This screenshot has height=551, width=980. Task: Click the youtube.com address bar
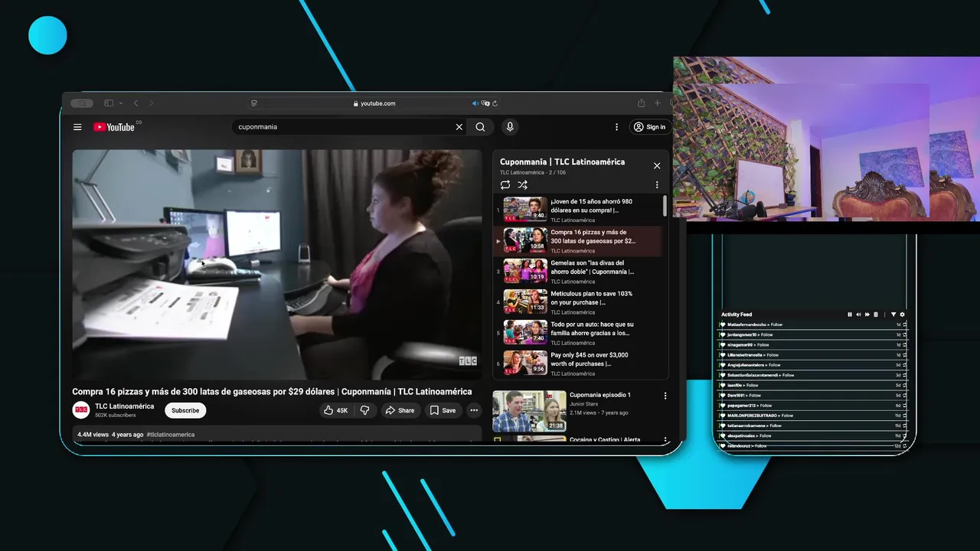click(x=374, y=103)
